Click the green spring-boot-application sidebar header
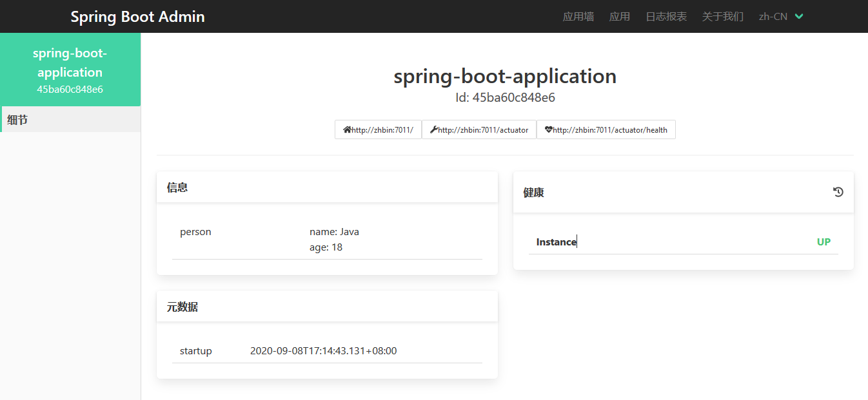 (70, 70)
